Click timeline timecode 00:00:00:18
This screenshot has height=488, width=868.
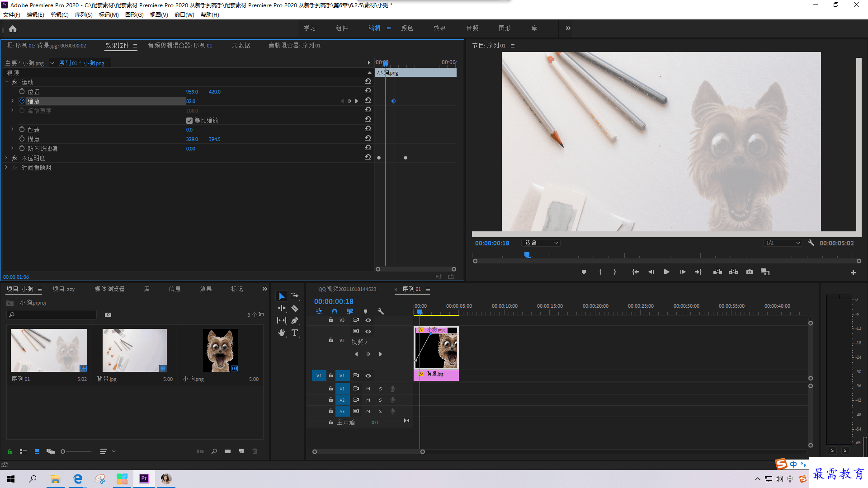tap(334, 301)
